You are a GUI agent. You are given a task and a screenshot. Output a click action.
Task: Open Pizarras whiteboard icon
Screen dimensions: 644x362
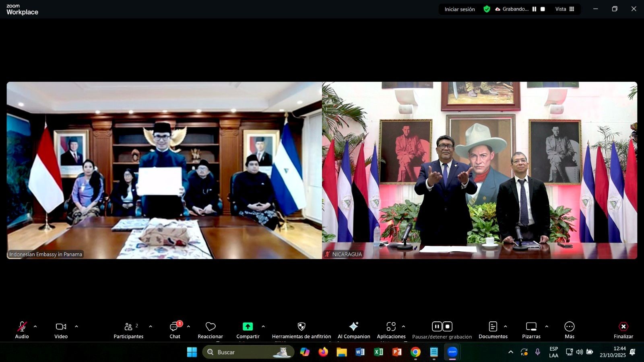coord(531,327)
